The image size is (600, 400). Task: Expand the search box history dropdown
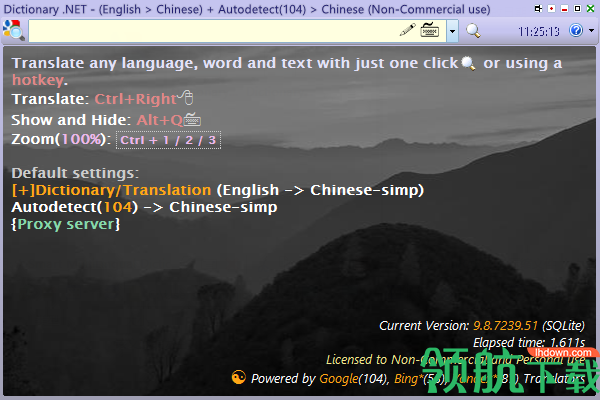(452, 31)
